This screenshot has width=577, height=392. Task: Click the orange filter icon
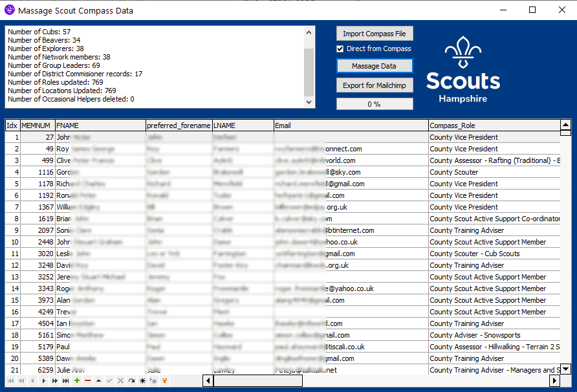pyautogui.click(x=164, y=381)
